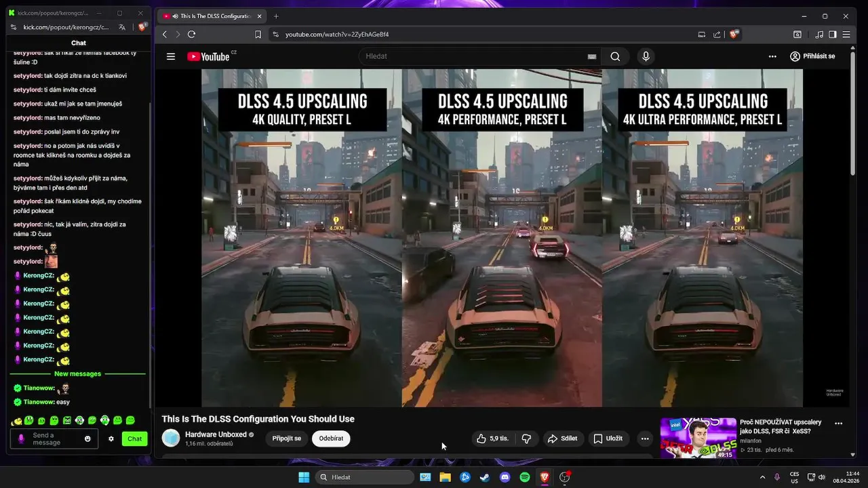
Task: Click the purple microphone badge in message box
Action: (20, 439)
